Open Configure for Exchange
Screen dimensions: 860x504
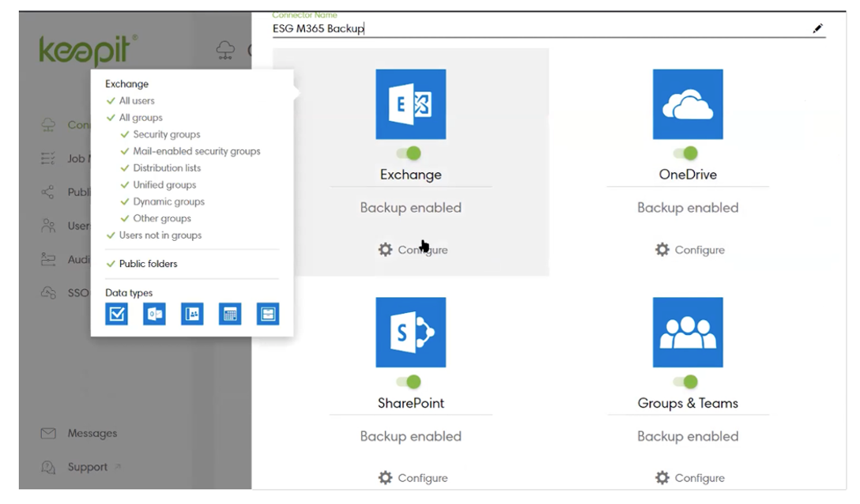point(413,250)
